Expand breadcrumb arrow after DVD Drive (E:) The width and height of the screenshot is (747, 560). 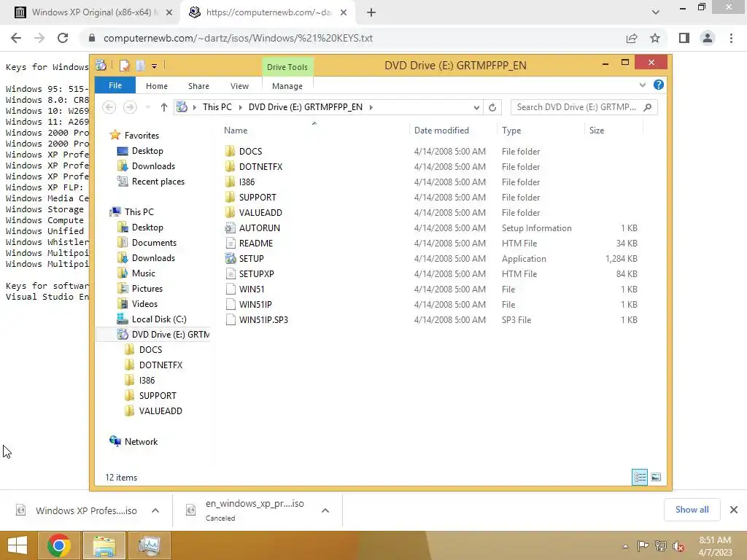tap(371, 107)
